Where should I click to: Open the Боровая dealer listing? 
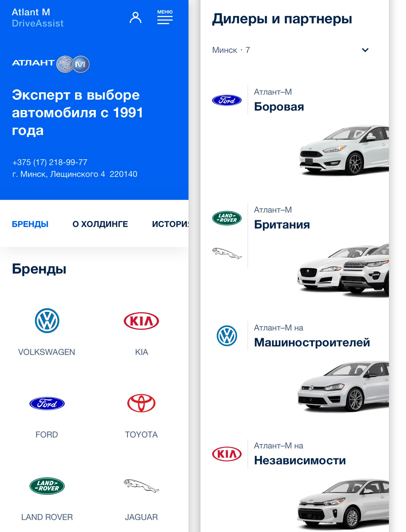coord(279,107)
